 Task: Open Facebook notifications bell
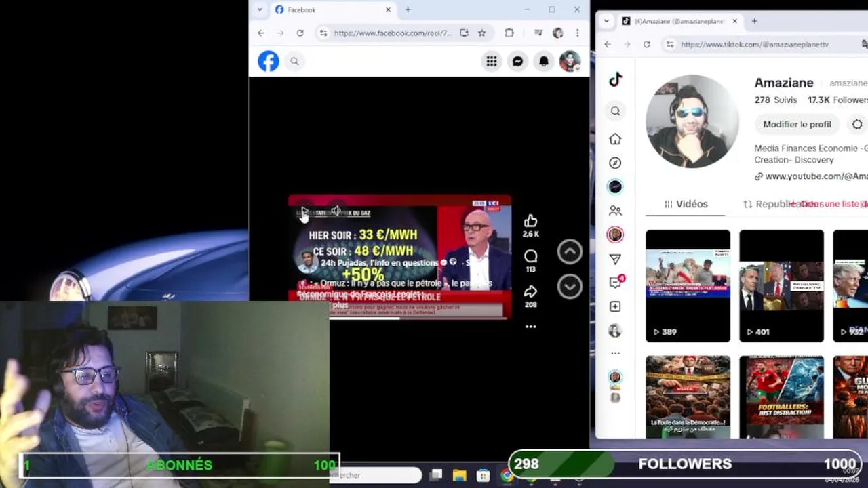click(544, 61)
